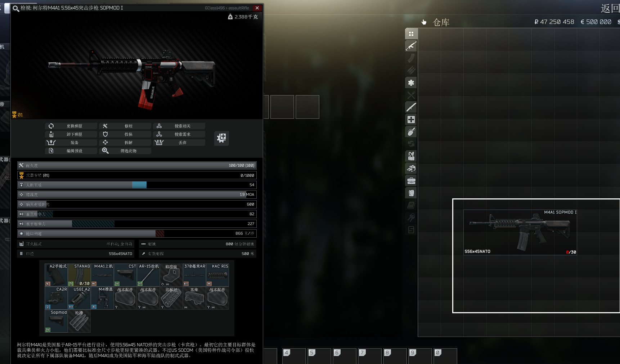Click the 修理 repair button

tap(125, 126)
